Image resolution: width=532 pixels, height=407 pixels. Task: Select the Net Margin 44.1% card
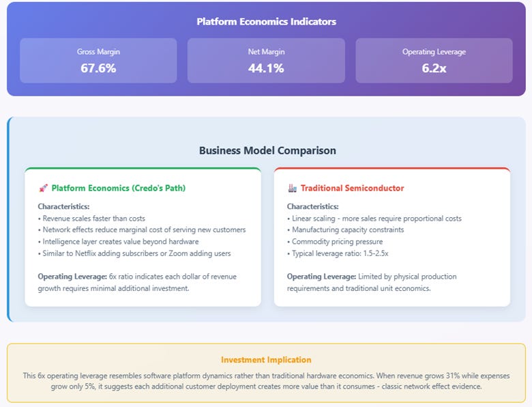coord(266,61)
